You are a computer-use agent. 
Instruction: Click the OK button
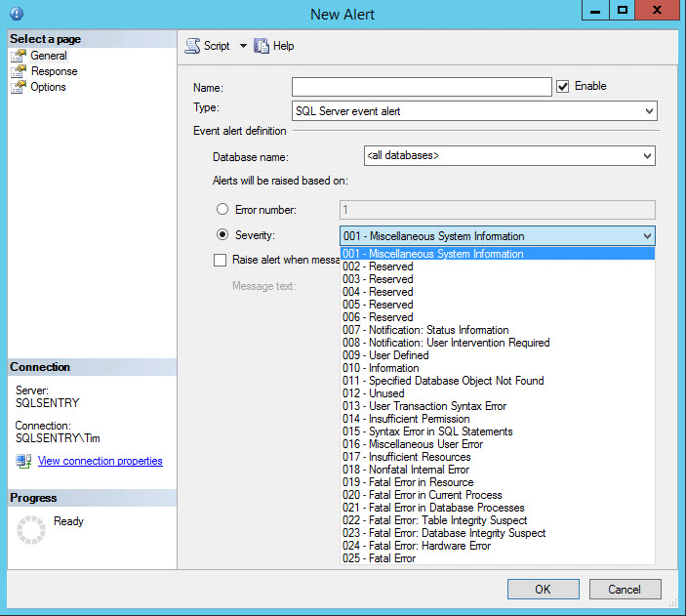[x=543, y=589]
